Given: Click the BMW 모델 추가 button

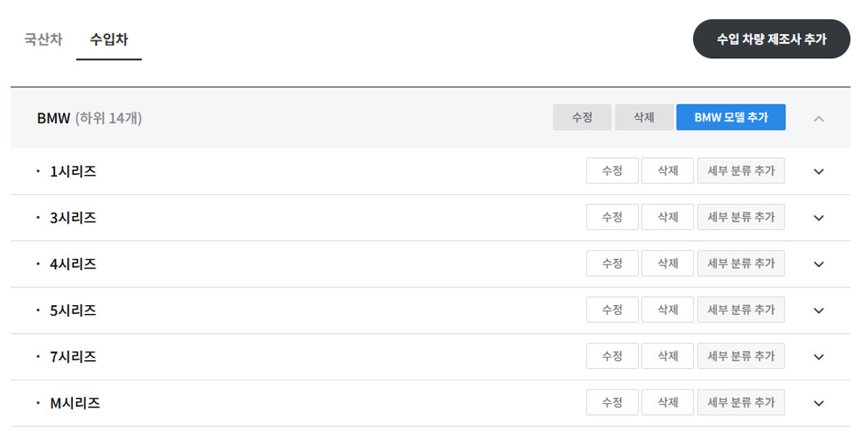Looking at the screenshot, I should (x=730, y=117).
